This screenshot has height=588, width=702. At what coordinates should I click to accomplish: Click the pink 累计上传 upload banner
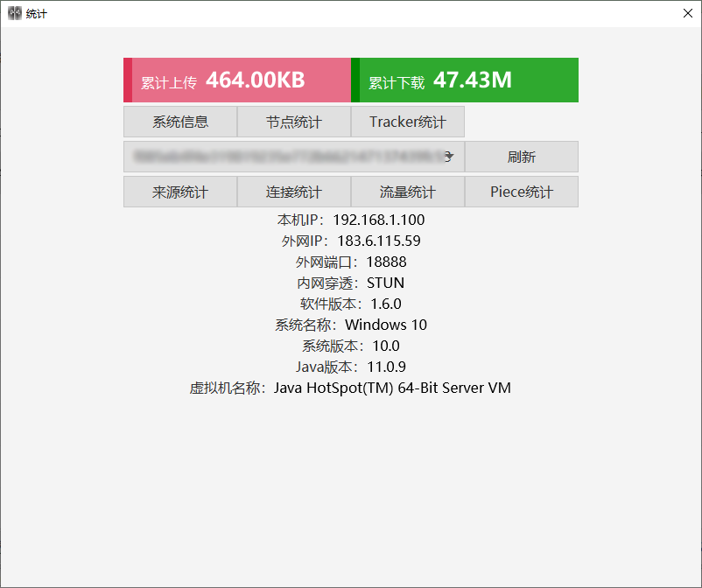236,80
